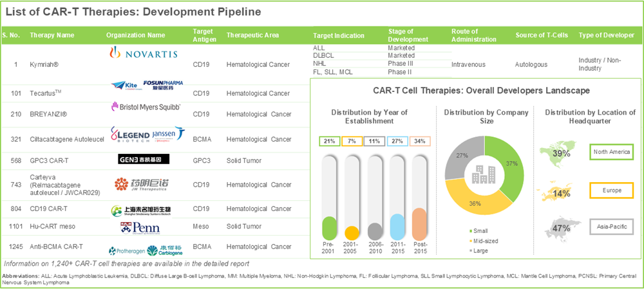Select the Stage of Development column header

coord(410,35)
